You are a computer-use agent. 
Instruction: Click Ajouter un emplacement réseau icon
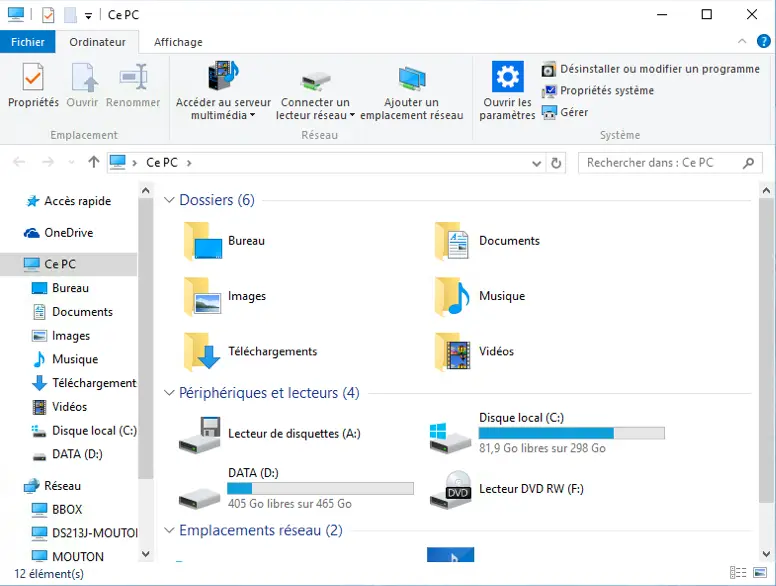click(412, 79)
